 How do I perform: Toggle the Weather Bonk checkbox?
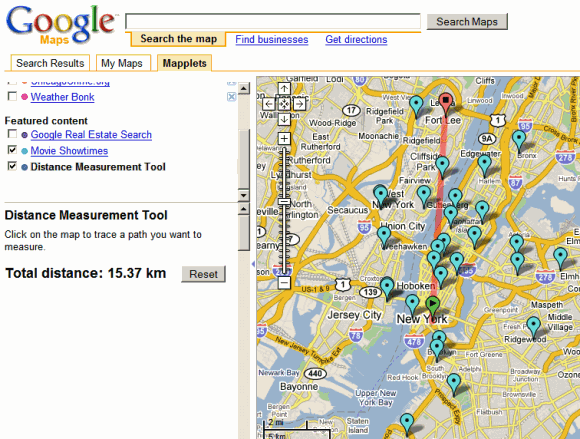tap(12, 97)
